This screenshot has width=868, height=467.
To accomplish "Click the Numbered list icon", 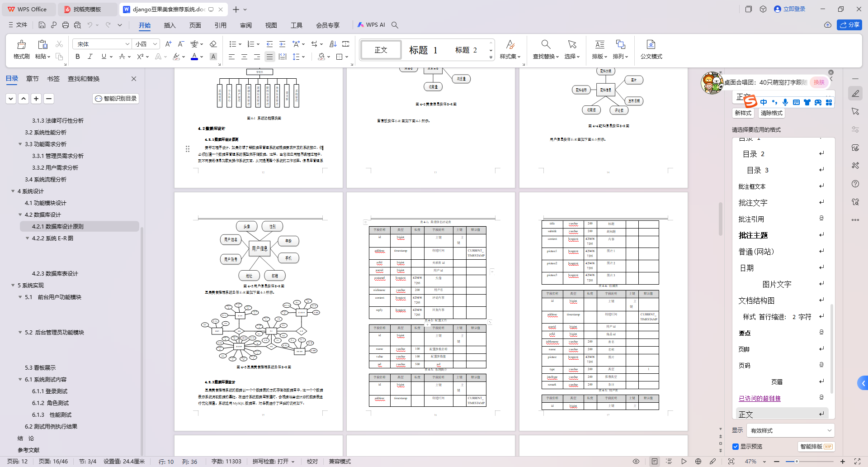I will [251, 44].
